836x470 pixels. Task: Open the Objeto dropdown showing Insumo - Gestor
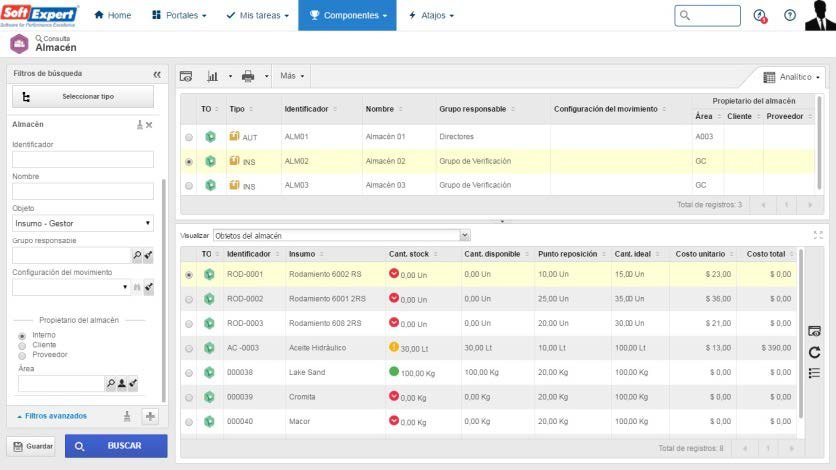(x=83, y=223)
